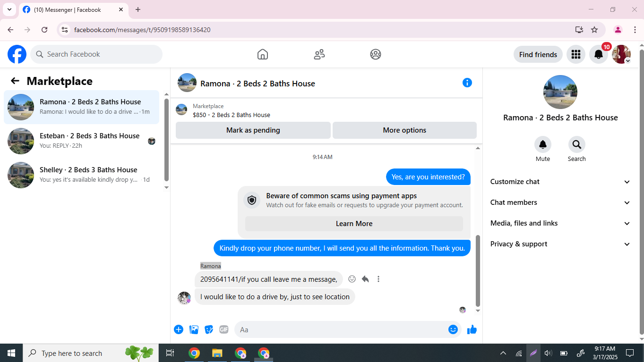Image resolution: width=644 pixels, height=362 pixels.
Task: Open Task View on the taskbar
Action: point(170,353)
